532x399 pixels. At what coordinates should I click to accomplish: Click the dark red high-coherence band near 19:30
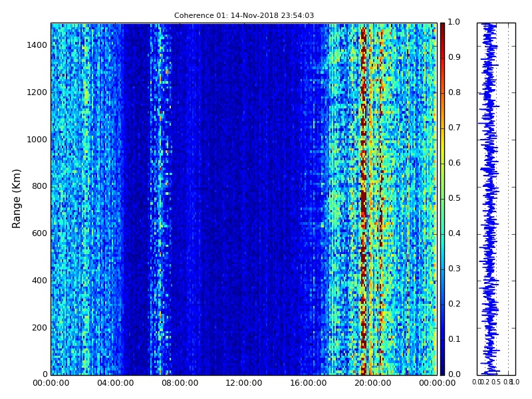click(x=363, y=199)
